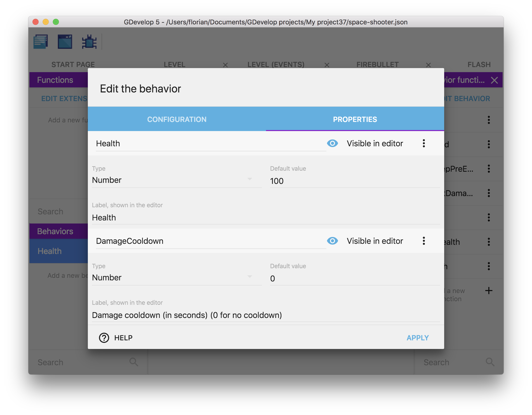Open the Health property three-dot menu
Image resolution: width=532 pixels, height=415 pixels.
click(424, 143)
